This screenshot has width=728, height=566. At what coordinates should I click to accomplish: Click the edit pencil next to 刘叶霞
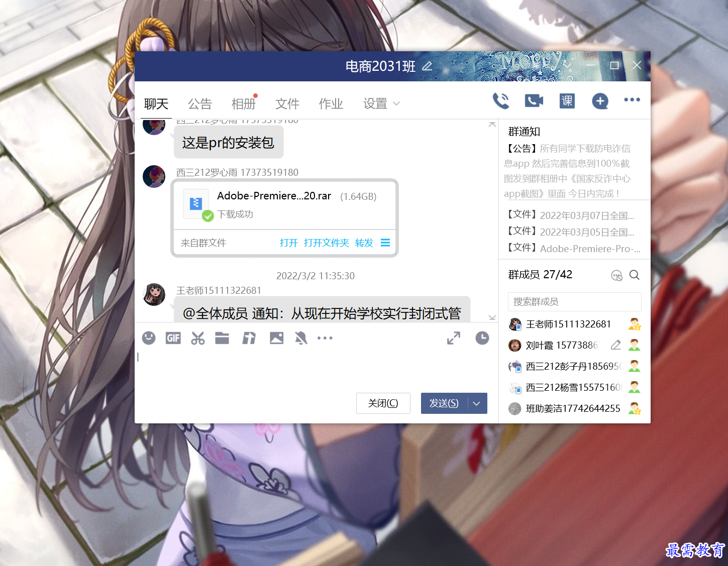tap(616, 345)
